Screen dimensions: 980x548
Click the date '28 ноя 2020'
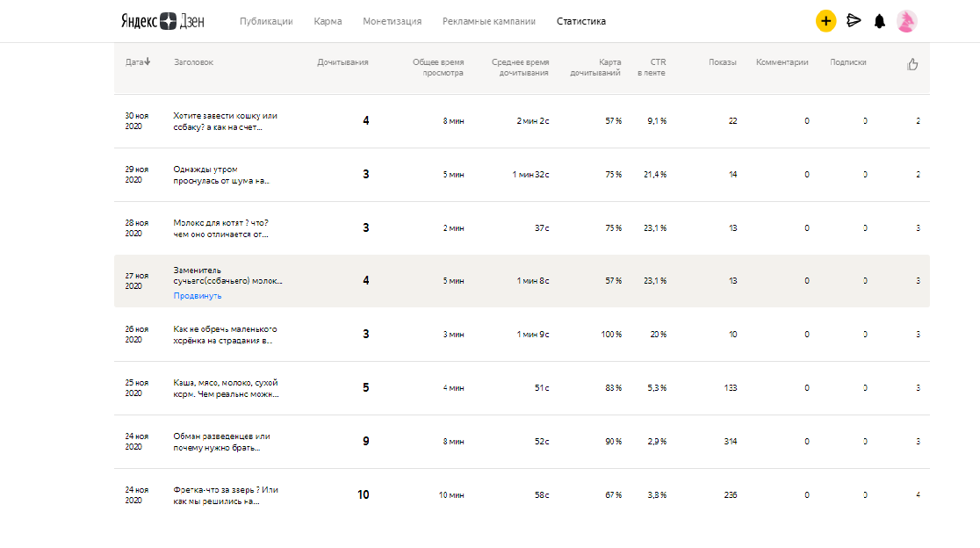136,228
